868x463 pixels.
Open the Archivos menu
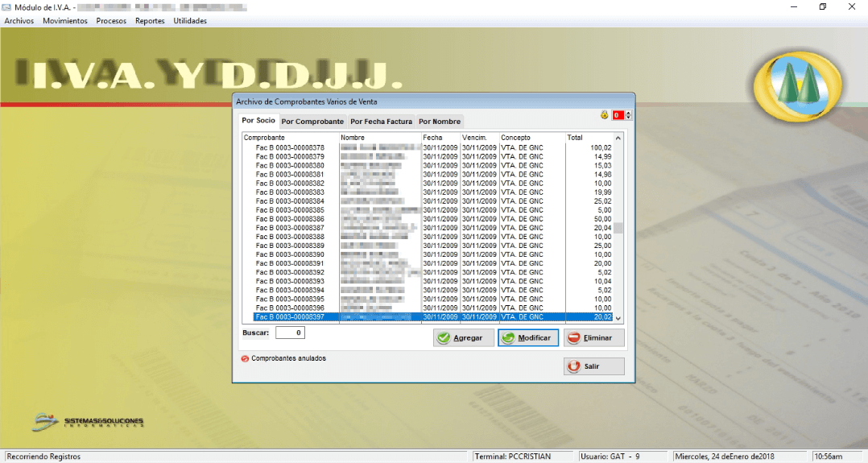pos(19,20)
